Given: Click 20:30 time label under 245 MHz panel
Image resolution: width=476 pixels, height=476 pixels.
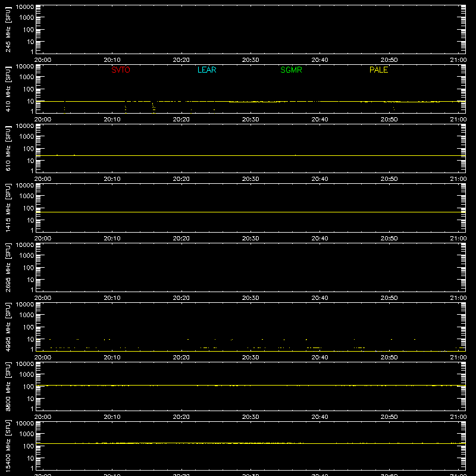Looking at the screenshot, I should tap(250, 60).
